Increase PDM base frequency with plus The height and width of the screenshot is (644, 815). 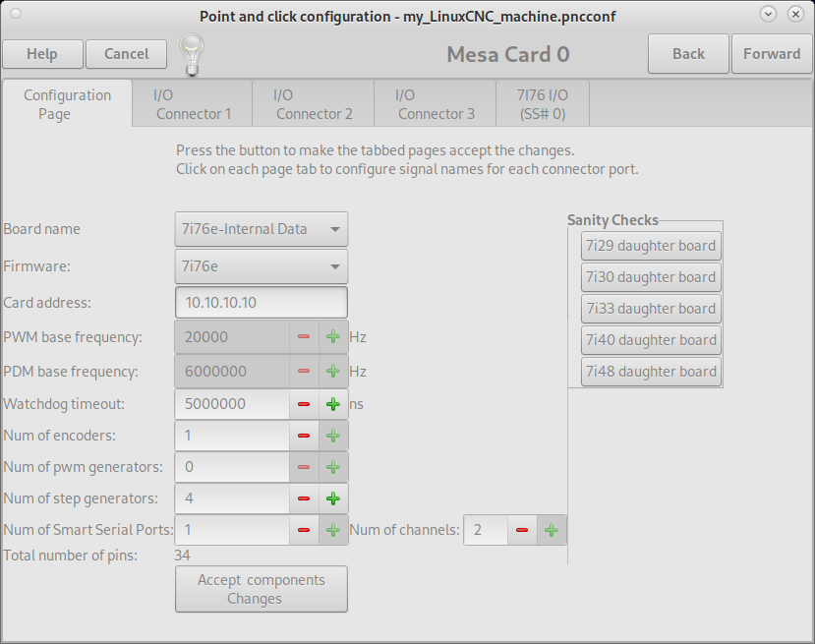[333, 371]
